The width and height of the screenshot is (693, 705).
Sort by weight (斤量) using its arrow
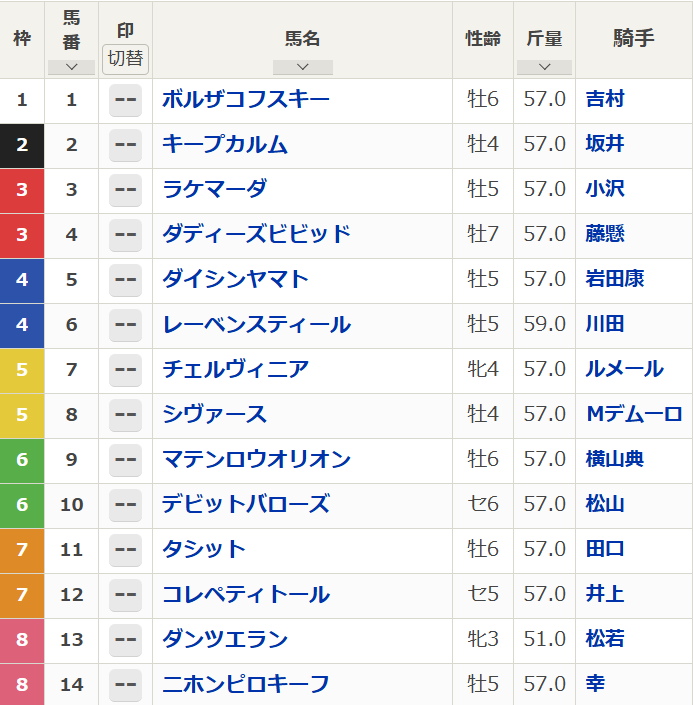(x=544, y=67)
